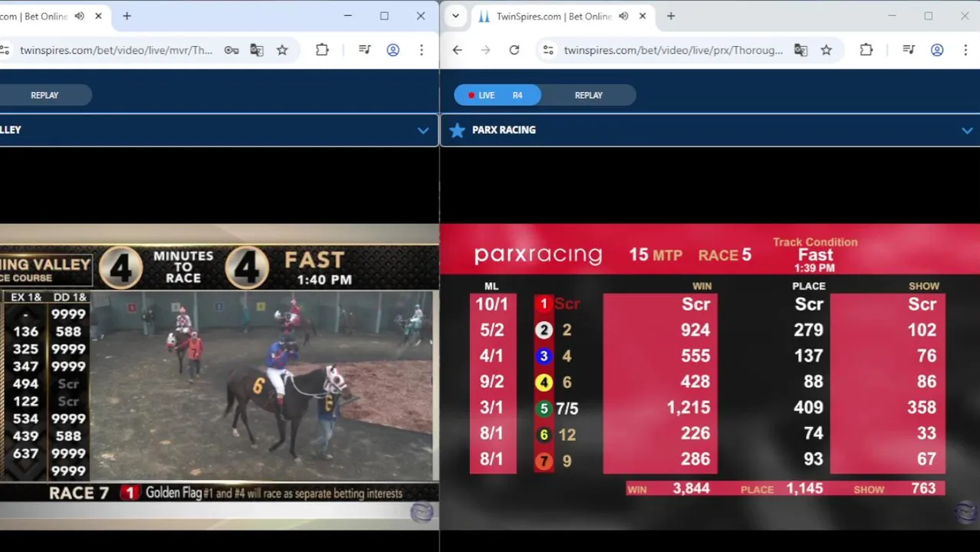Bookmark the mvr page with the star

(x=282, y=50)
